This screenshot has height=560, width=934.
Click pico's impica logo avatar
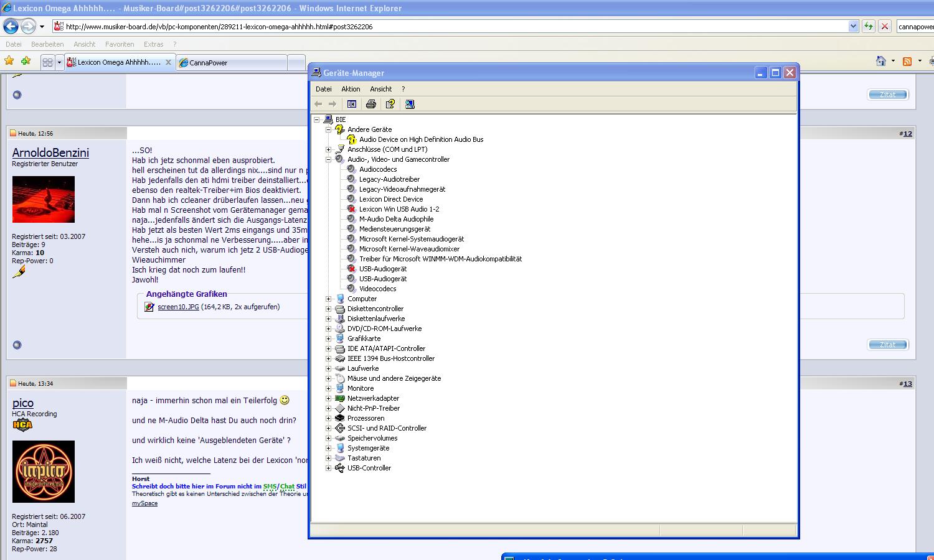[44, 472]
